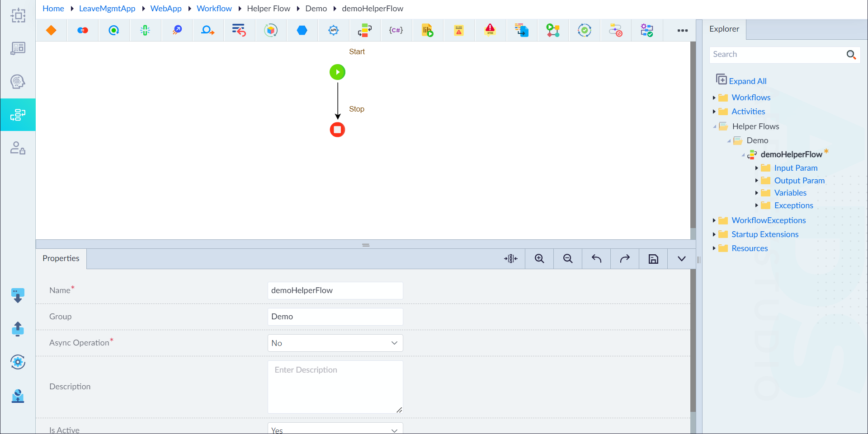Go to Home breadcrumb
Screen dimensions: 868x434
(x=53, y=9)
